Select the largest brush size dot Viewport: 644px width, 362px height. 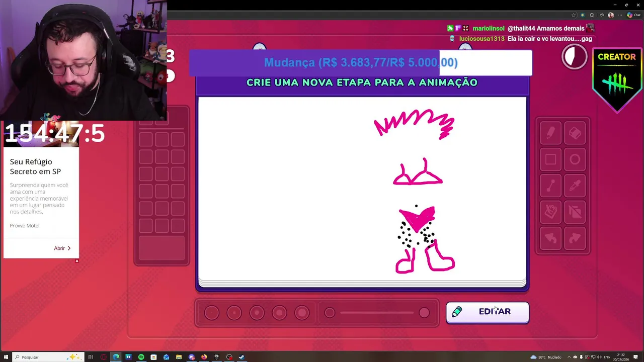click(302, 313)
